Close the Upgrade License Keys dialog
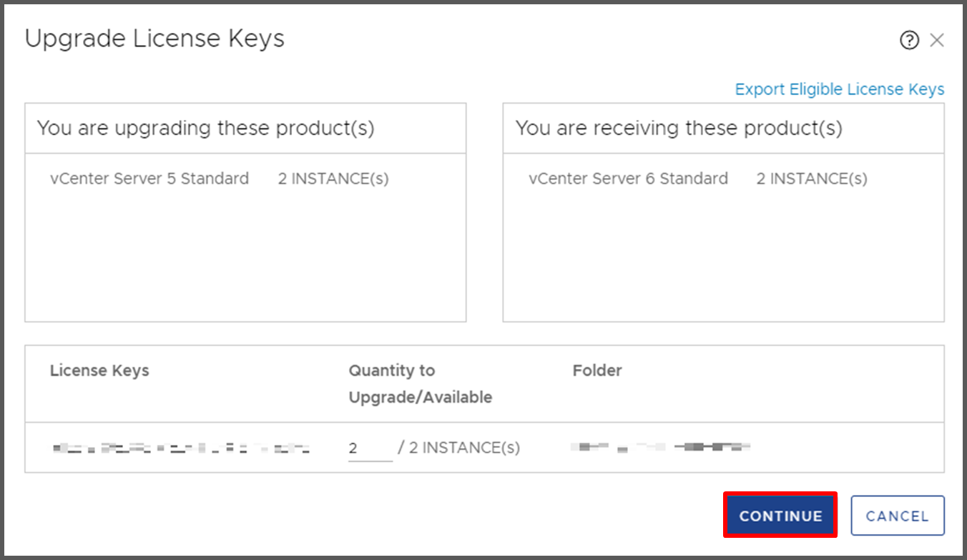 point(937,41)
